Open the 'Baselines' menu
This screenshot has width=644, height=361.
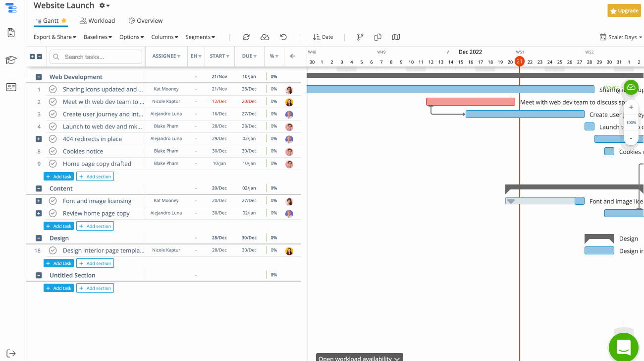pyautogui.click(x=97, y=37)
